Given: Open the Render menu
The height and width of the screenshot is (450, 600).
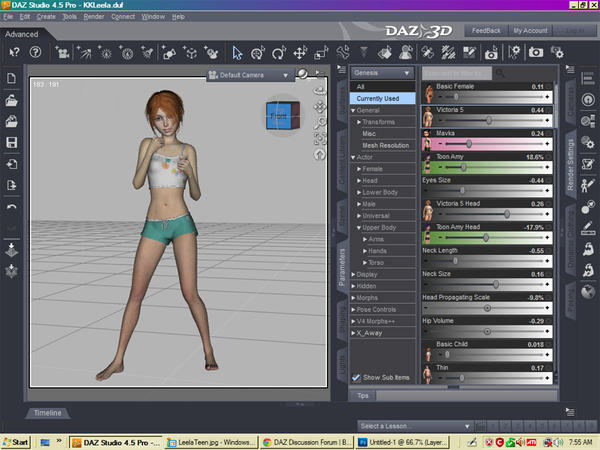Looking at the screenshot, I should (x=96, y=17).
